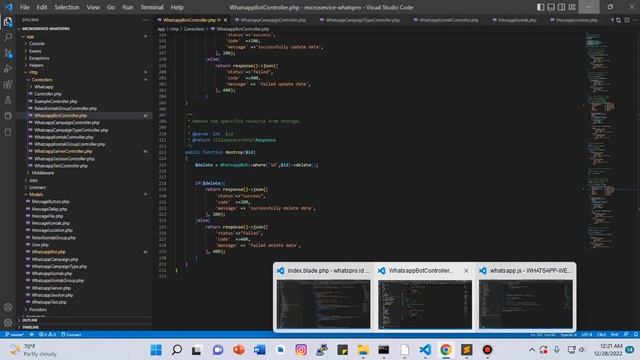640x360 pixels.
Task: Open Windows taskbar Search icon
Action: pos(177,350)
